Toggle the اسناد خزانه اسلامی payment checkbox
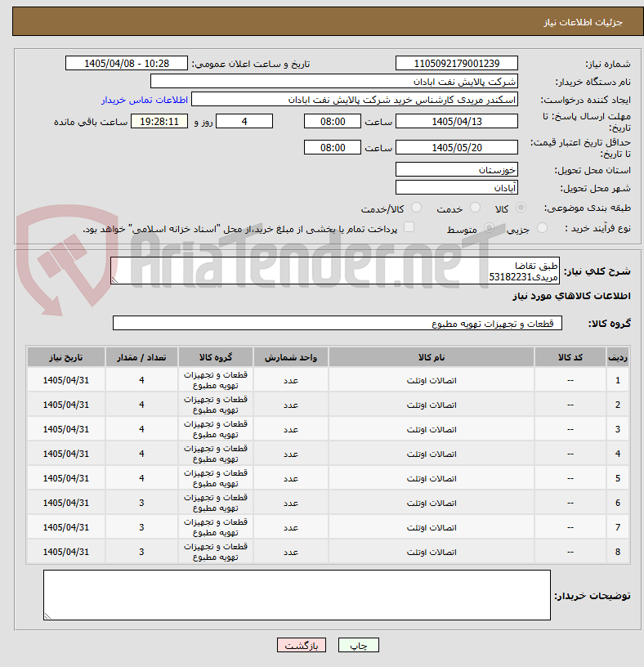This screenshot has width=644, height=667. tap(409, 227)
